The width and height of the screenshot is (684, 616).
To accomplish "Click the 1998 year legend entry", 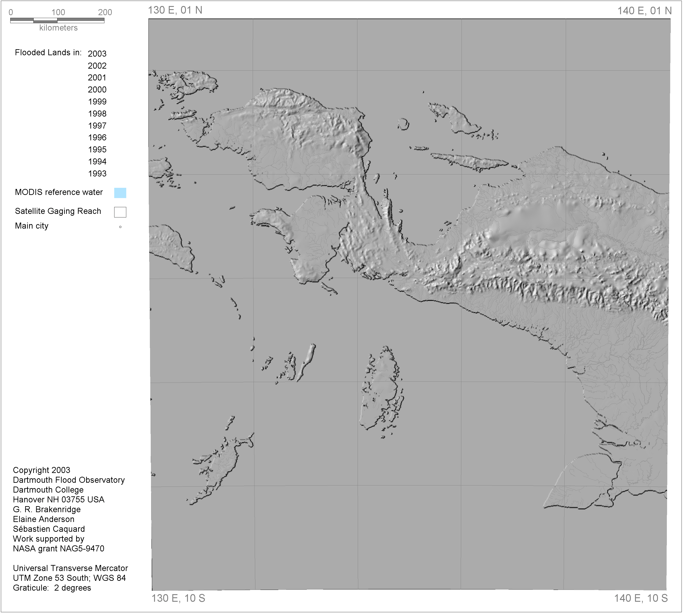I will (x=97, y=114).
